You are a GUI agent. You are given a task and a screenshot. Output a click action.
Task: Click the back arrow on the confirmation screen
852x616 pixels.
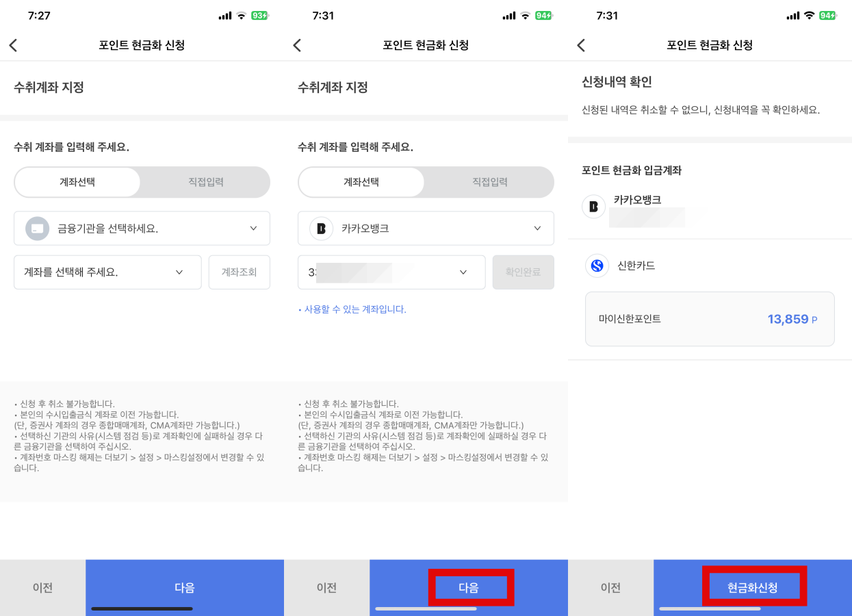[x=582, y=44]
